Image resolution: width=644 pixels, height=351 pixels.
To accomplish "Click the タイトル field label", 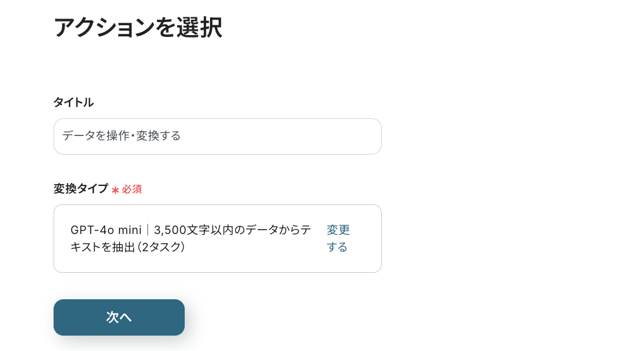I will point(73,102).
